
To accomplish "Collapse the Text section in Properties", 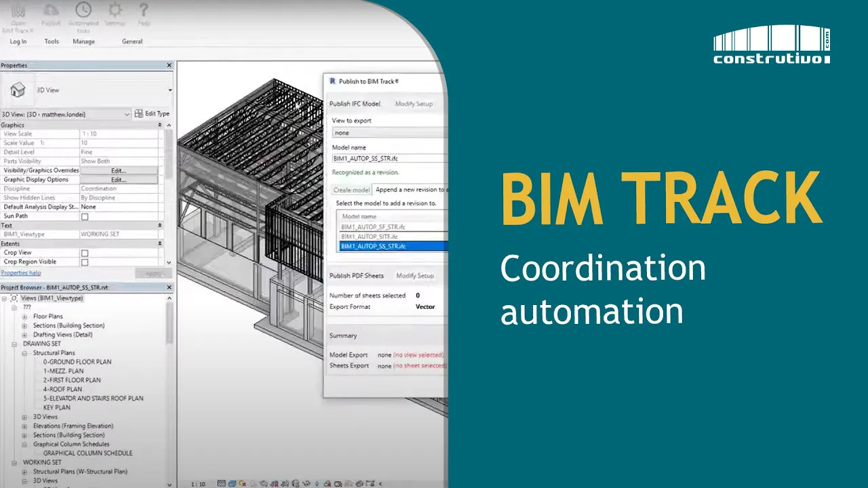I will click(160, 225).
